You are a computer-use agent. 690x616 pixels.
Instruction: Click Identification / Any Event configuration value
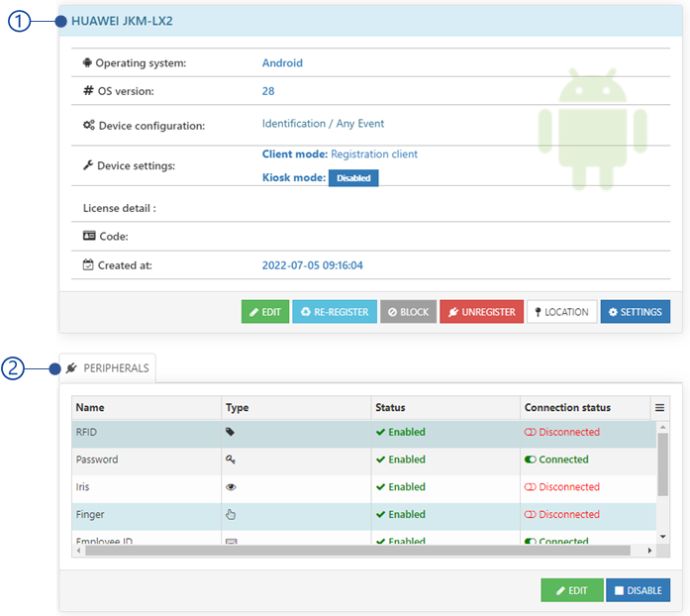click(x=323, y=124)
